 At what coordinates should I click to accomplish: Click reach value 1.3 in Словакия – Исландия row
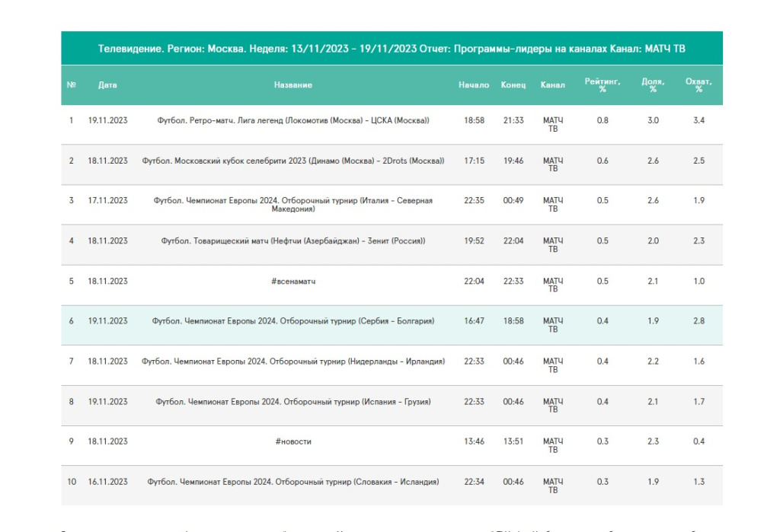pyautogui.click(x=698, y=481)
